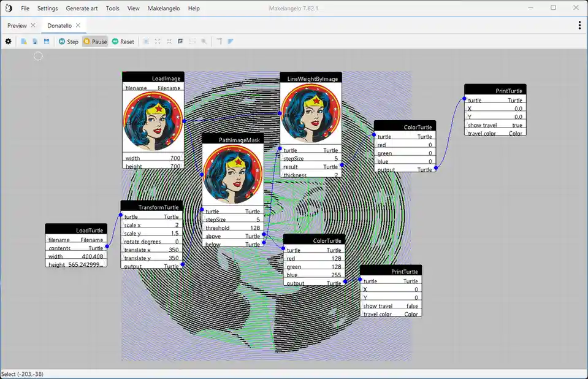Click the Pause button
Image resolution: width=588 pixels, height=379 pixels.
(x=95, y=41)
